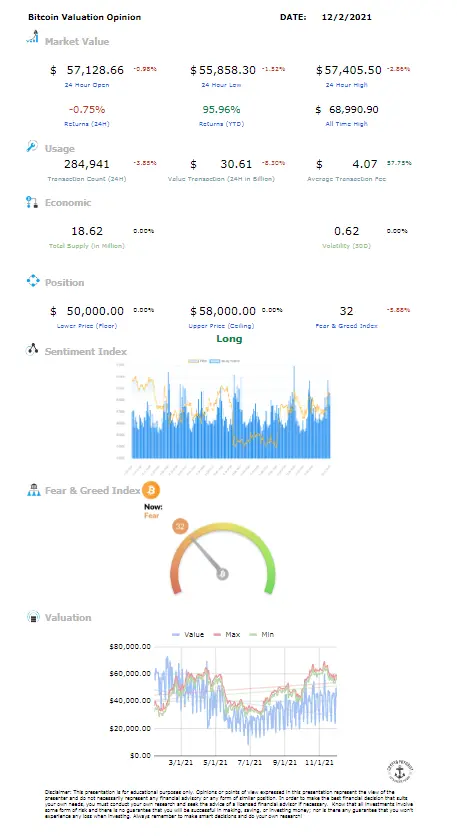Click the All Time High value 68,990.90
This screenshot has height=837, width=457.
[x=354, y=109]
